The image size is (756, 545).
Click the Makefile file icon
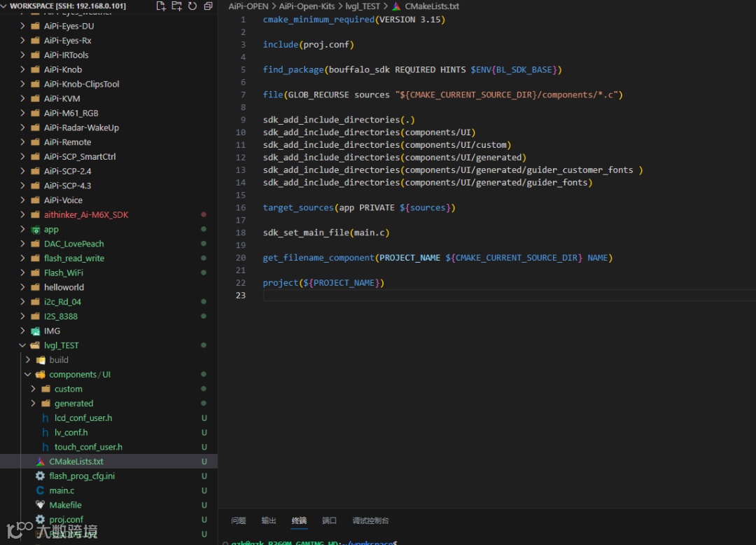[x=40, y=505]
